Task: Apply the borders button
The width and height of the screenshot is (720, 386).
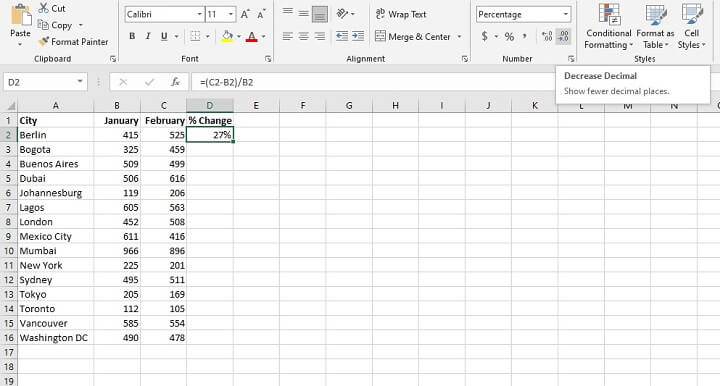Action: pyautogui.click(x=196, y=36)
